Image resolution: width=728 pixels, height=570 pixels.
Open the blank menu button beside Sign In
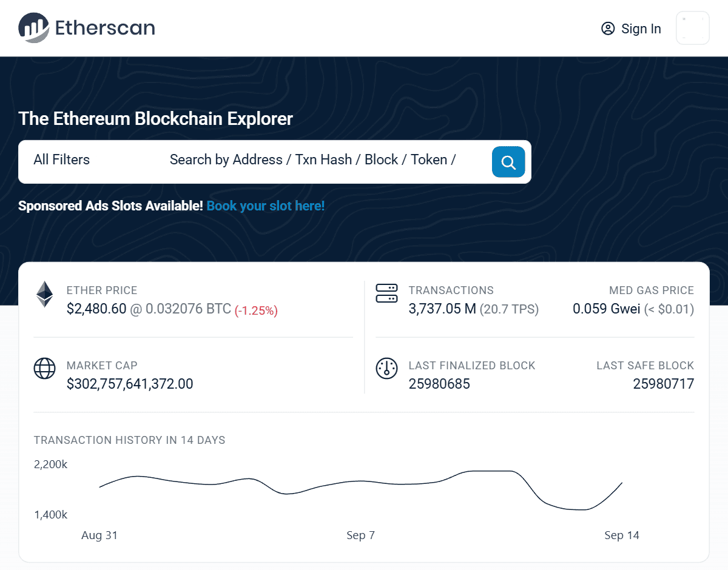pos(693,28)
